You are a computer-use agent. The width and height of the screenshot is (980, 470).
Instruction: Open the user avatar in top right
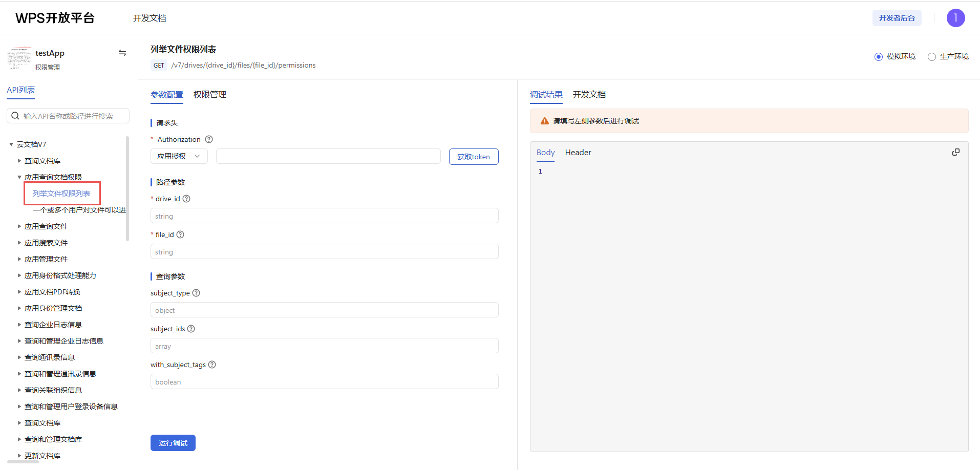955,18
